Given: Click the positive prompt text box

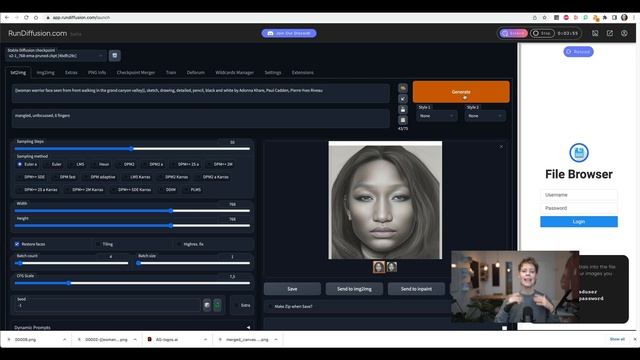Looking at the screenshot, I should [200, 94].
